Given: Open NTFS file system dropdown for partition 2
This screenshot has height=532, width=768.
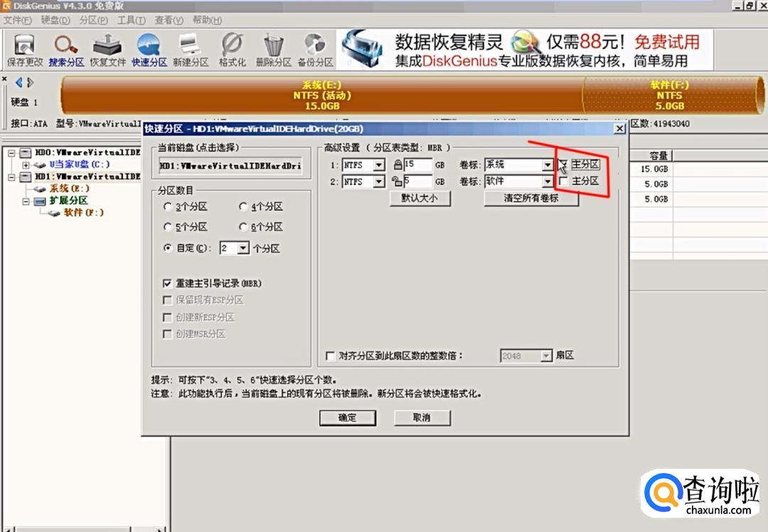Looking at the screenshot, I should pos(378,182).
